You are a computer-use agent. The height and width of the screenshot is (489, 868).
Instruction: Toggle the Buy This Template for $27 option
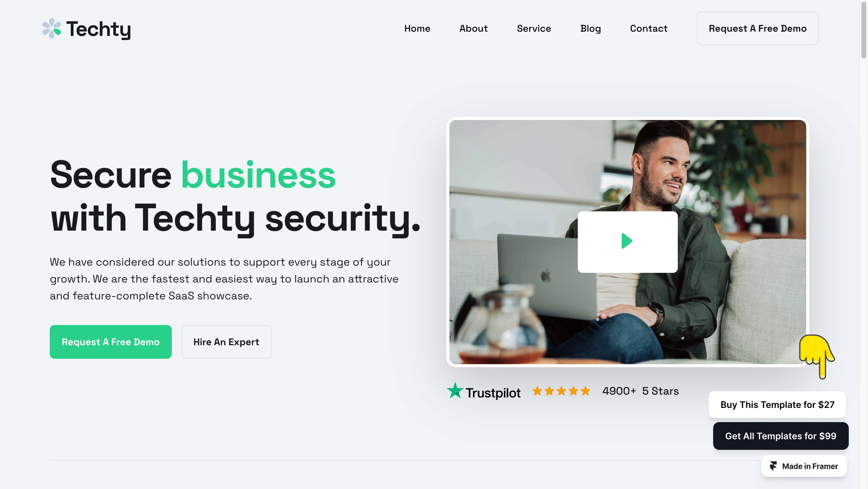pyautogui.click(x=777, y=404)
